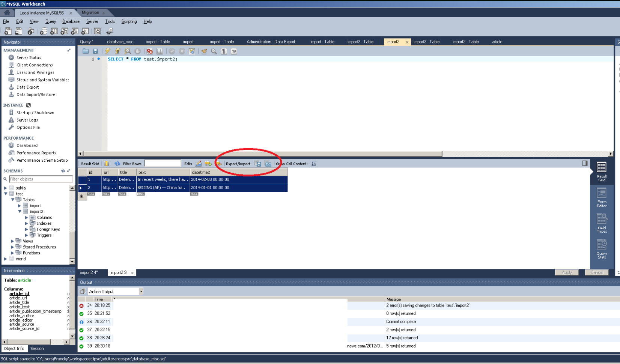The height and width of the screenshot is (364, 620).
Task: Beautify the SQL script with the broom icon
Action: click(204, 51)
